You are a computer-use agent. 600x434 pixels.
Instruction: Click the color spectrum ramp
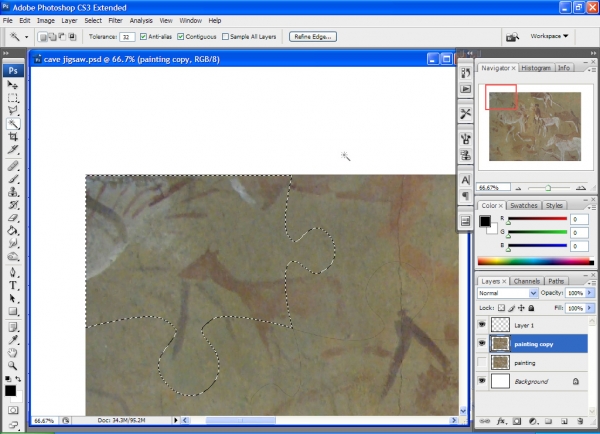(x=536, y=262)
